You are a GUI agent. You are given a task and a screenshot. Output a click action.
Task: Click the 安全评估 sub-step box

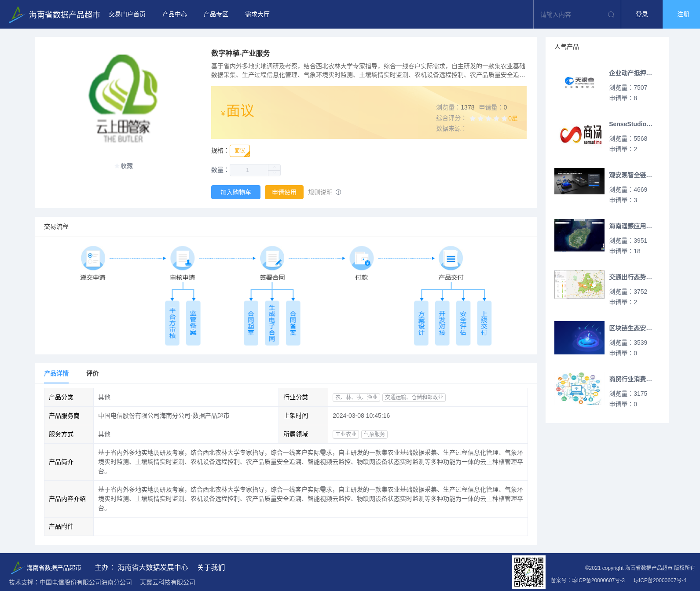click(x=463, y=323)
